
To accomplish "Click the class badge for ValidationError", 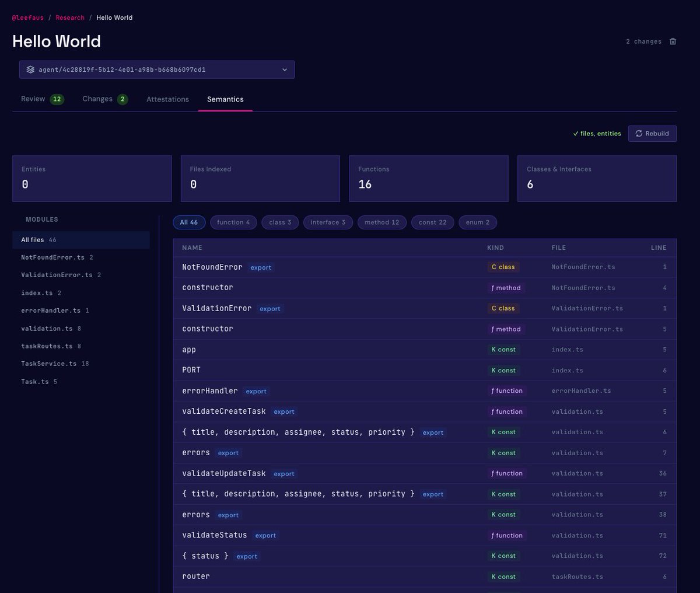I will tap(503, 308).
